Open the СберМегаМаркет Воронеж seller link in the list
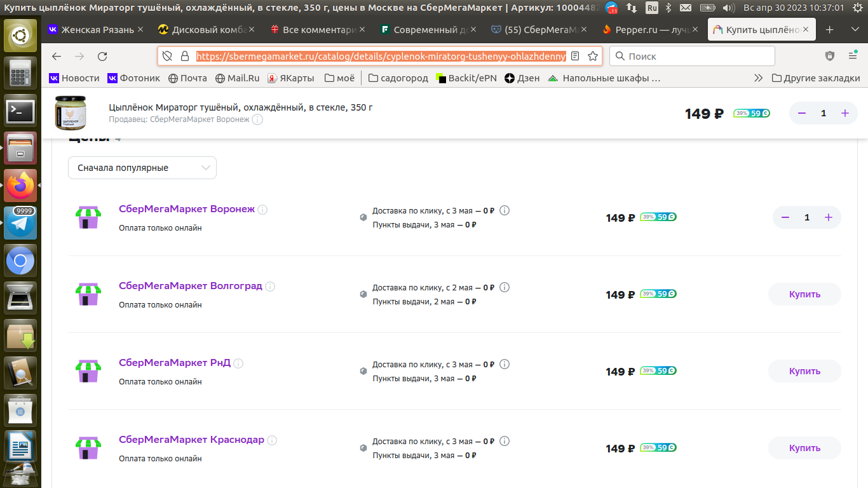 pyautogui.click(x=187, y=209)
